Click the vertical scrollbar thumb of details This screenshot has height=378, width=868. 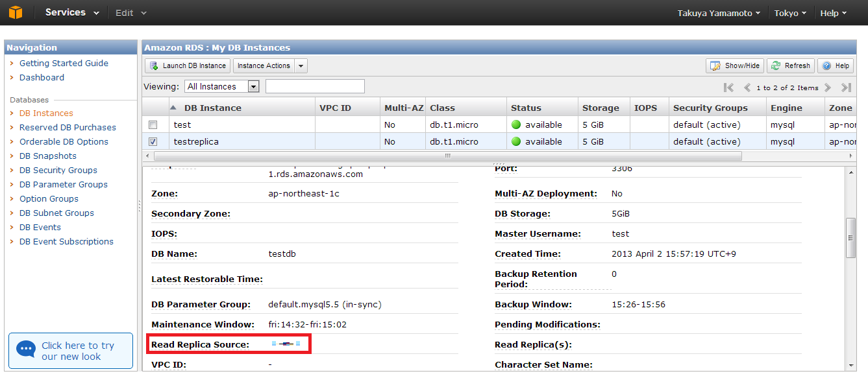click(850, 239)
